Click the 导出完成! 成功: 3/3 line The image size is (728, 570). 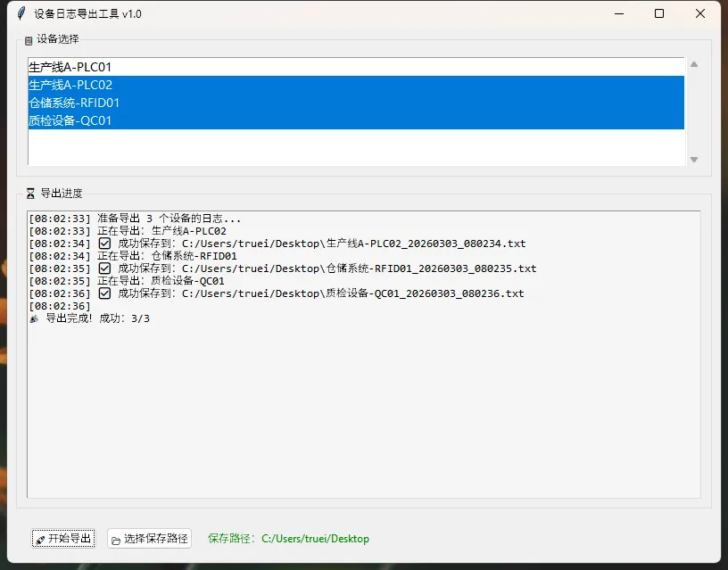tap(89, 318)
